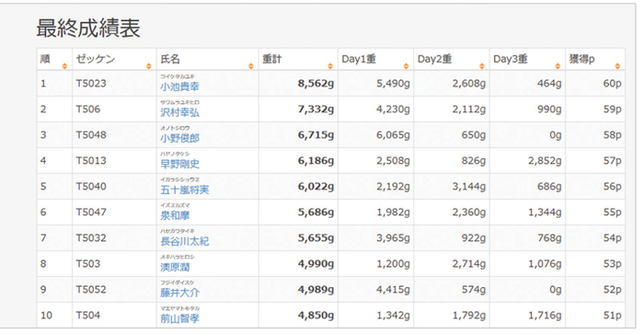
Task: Sort Day3重 column via arrow icon
Action: click(558, 66)
